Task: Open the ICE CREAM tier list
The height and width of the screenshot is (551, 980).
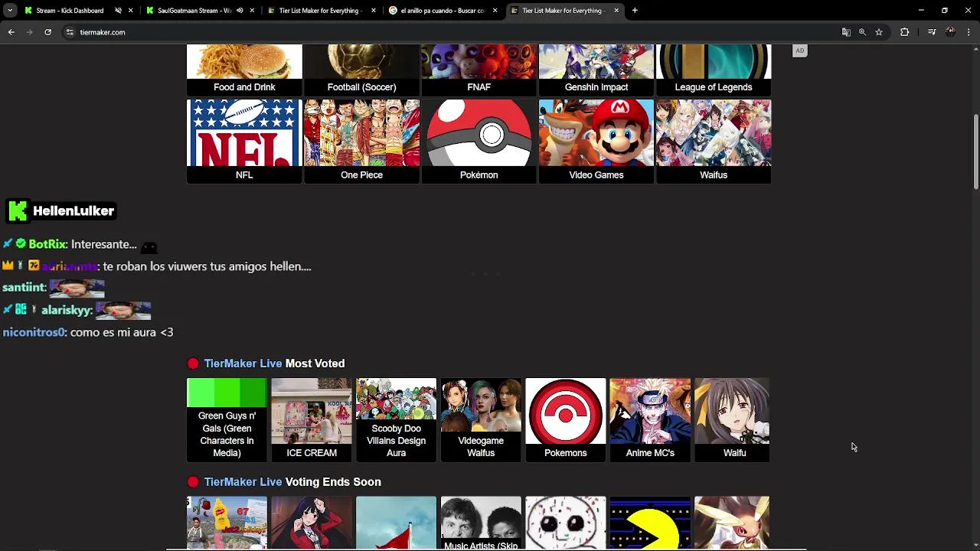Action: pos(312,420)
